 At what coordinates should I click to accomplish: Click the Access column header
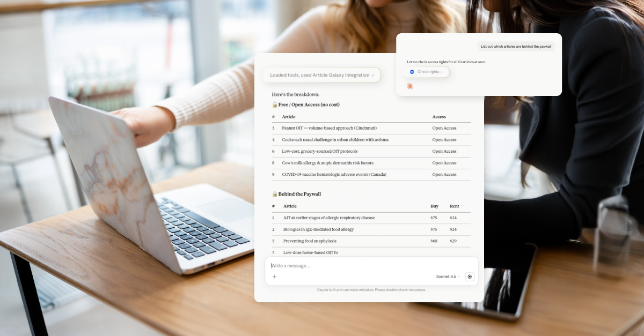pyautogui.click(x=439, y=117)
